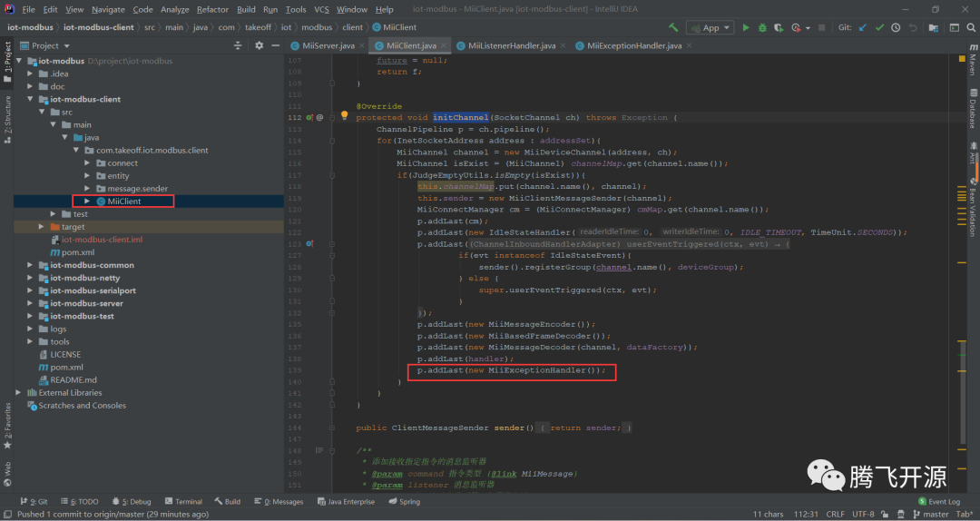Toggle the Project tool window side tab
The height and width of the screenshot is (521, 980).
click(x=7, y=57)
